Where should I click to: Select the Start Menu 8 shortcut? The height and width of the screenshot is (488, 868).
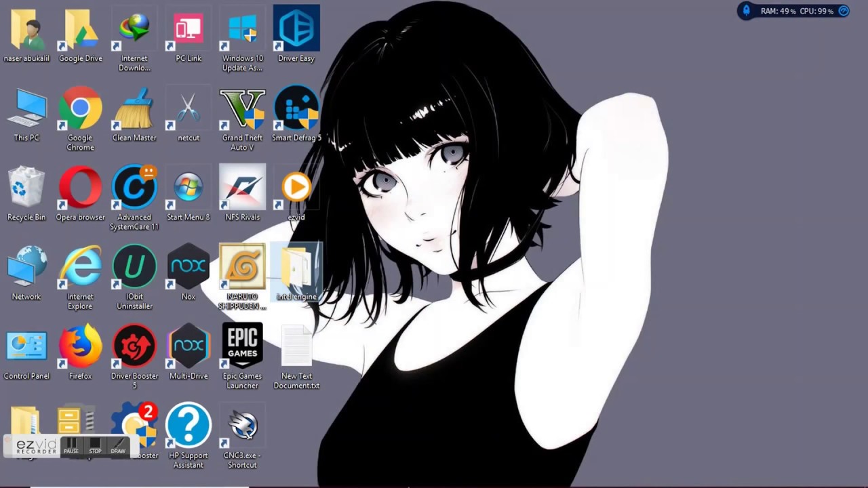point(188,188)
